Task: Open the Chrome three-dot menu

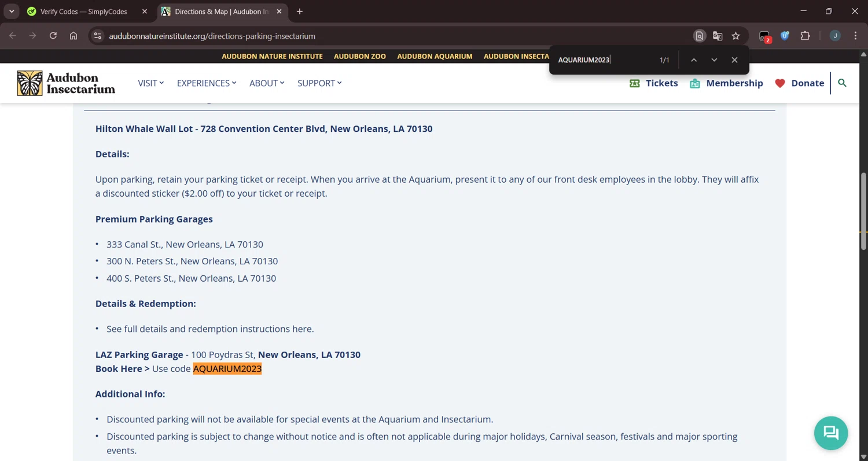Action: coord(855,36)
